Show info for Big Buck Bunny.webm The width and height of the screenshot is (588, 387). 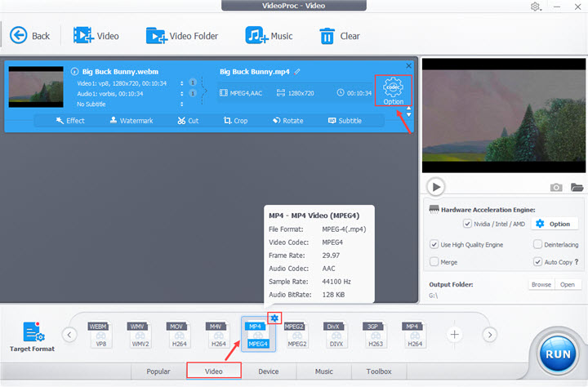[74, 71]
